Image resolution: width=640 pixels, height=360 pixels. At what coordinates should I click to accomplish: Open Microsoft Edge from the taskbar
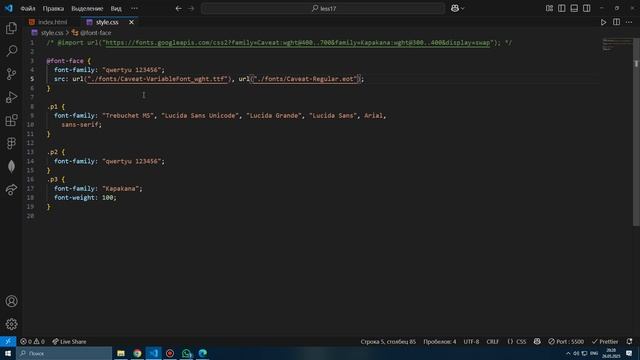203,353
